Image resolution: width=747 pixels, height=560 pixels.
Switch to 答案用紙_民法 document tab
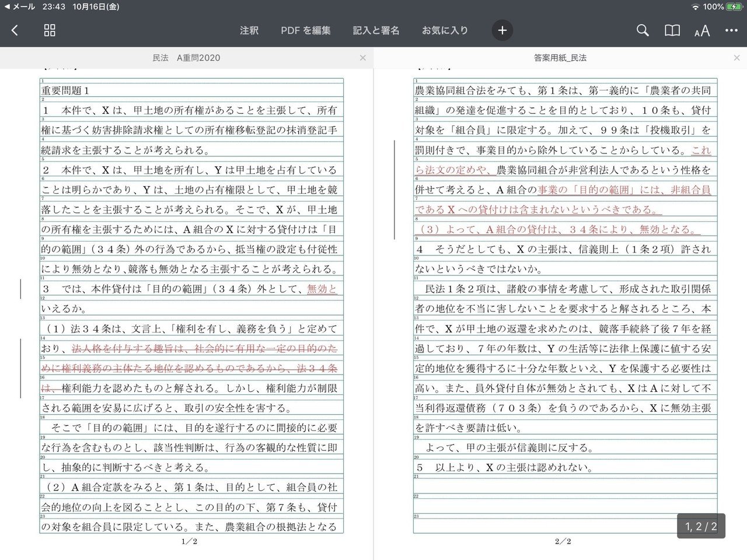coord(560,58)
